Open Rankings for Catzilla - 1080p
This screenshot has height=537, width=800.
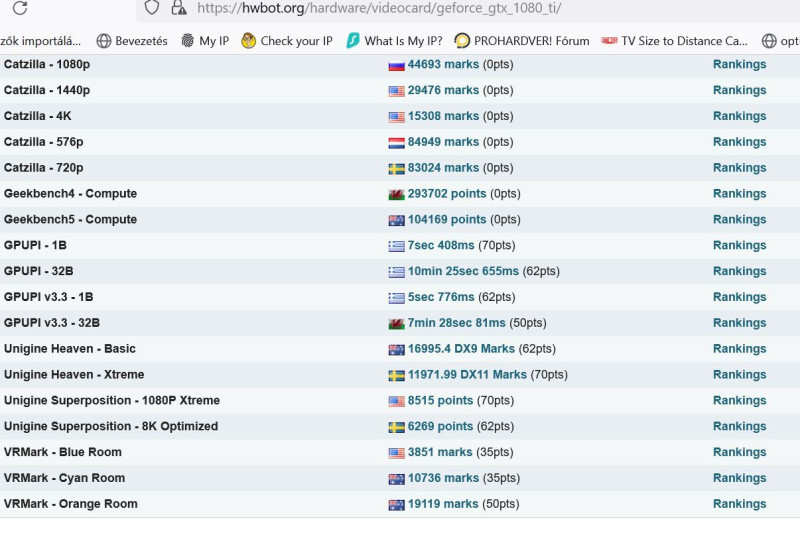point(739,64)
